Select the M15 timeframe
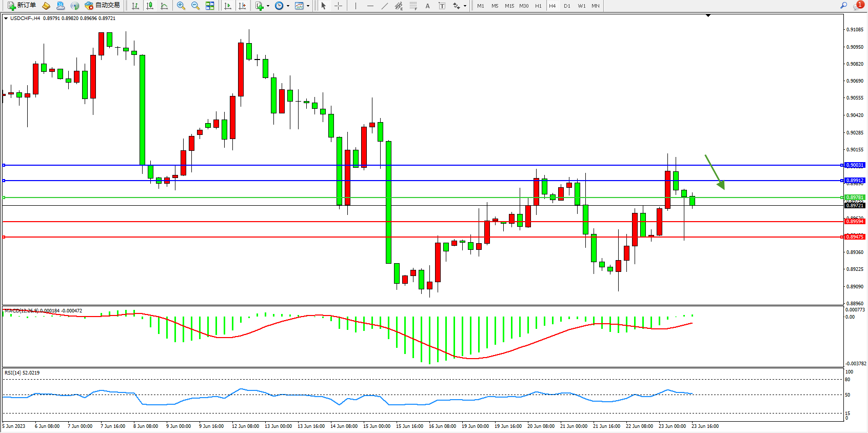 [509, 6]
